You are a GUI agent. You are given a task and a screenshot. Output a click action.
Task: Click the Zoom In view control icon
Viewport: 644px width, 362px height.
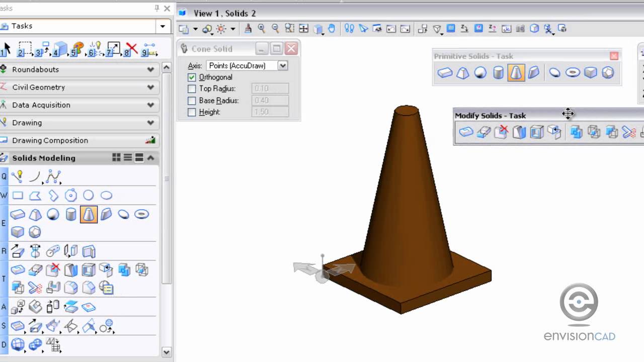(x=262, y=29)
